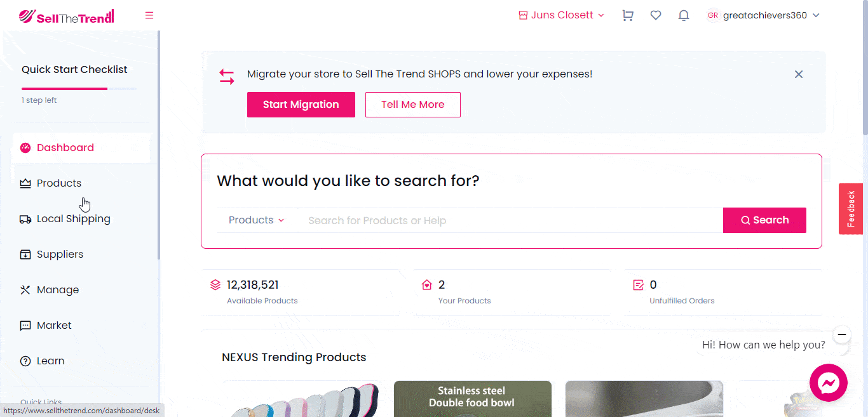The image size is (868, 417).
Task: Click the Available Products stack icon
Action: pos(215,285)
